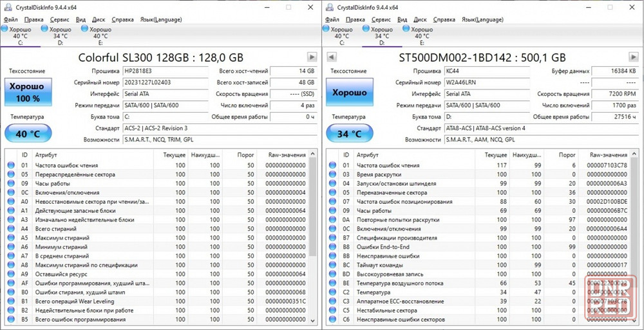Click status orb for Спецификации производителя row
644x330 pixels.
tap(333, 237)
